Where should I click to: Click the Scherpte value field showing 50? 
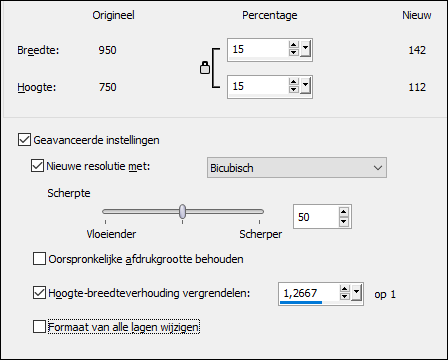[x=316, y=217]
